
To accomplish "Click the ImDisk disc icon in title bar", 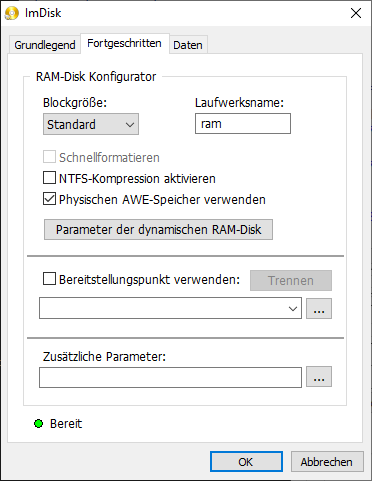I will click(12, 13).
